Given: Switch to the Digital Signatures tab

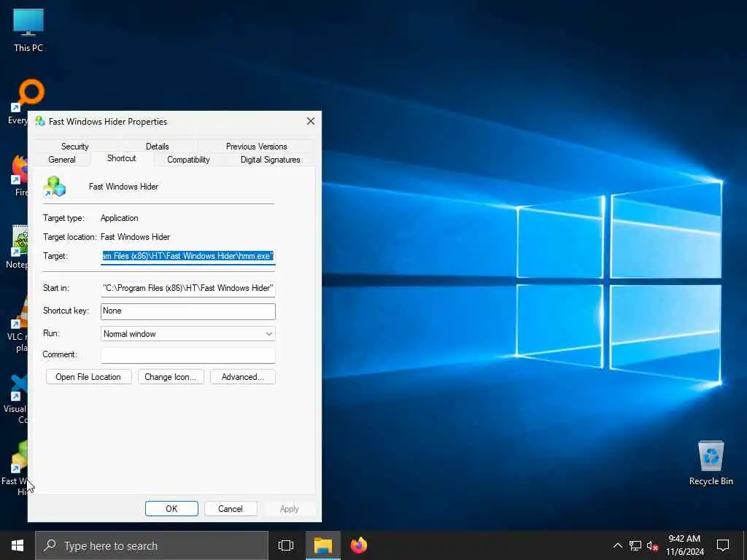Looking at the screenshot, I should pyautogui.click(x=270, y=160).
